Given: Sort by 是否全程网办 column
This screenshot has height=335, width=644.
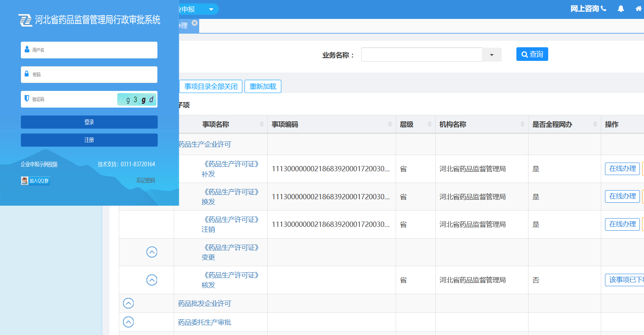Looking at the screenshot, I should tap(564, 124).
